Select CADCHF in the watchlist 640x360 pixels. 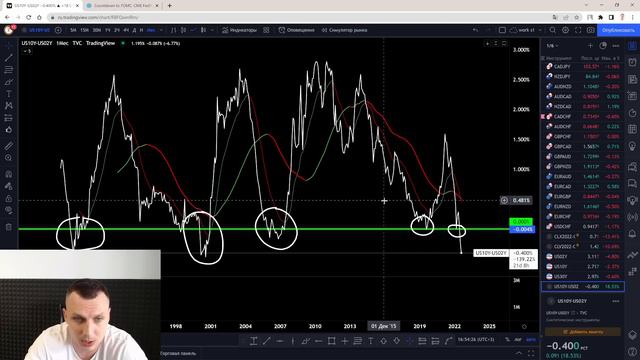pyautogui.click(x=583, y=116)
